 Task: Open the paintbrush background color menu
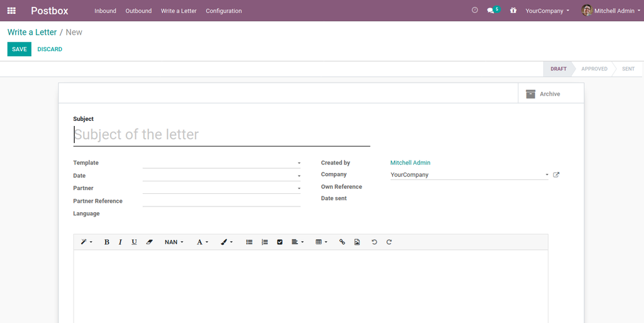[x=226, y=242]
